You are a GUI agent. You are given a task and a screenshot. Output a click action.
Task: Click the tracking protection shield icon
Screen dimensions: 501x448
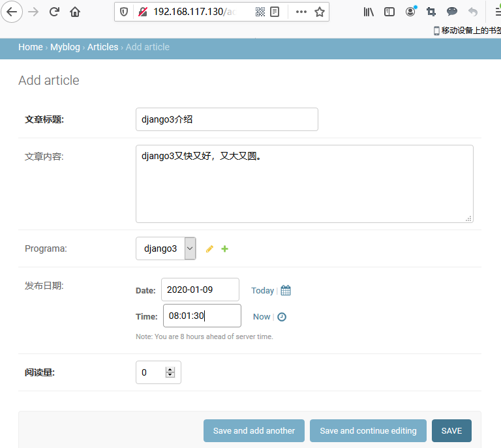click(124, 12)
